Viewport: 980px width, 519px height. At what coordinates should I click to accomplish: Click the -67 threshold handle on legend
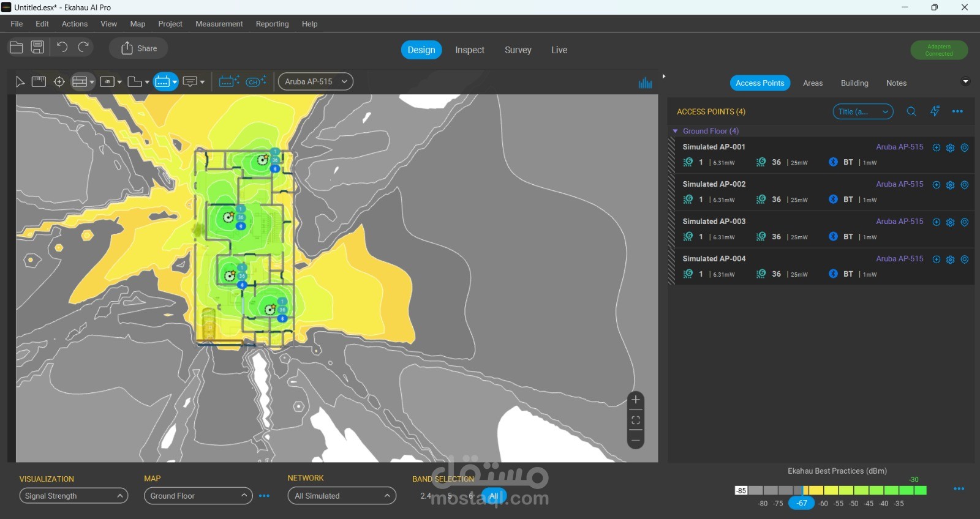pos(802,503)
